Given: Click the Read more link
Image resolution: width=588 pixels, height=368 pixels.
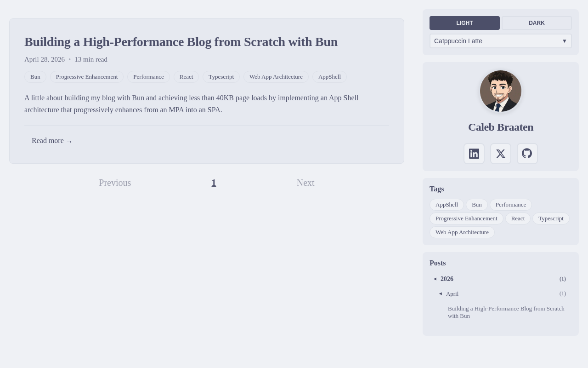Looking at the screenshot, I should 52,141.
